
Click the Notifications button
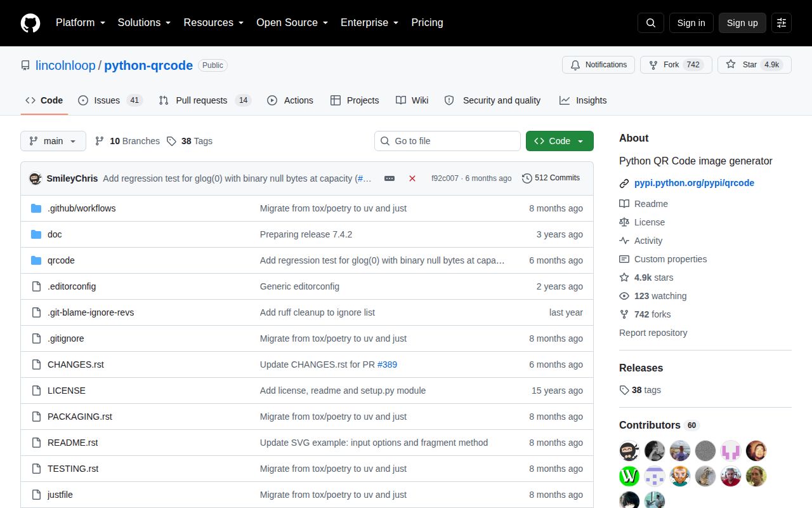pyautogui.click(x=598, y=65)
